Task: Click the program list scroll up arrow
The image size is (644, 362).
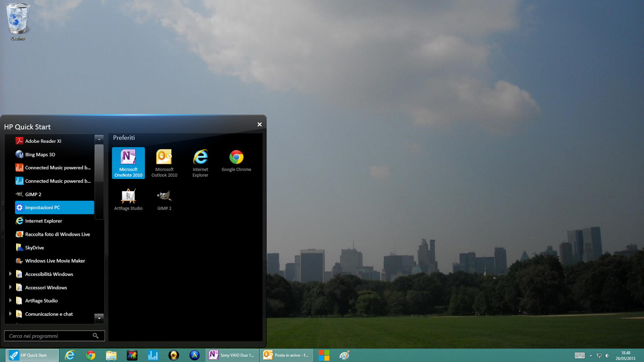Action: point(99,139)
